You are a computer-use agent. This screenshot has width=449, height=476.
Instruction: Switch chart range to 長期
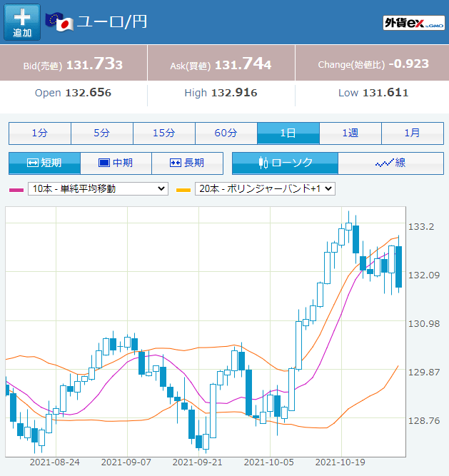tap(187, 163)
